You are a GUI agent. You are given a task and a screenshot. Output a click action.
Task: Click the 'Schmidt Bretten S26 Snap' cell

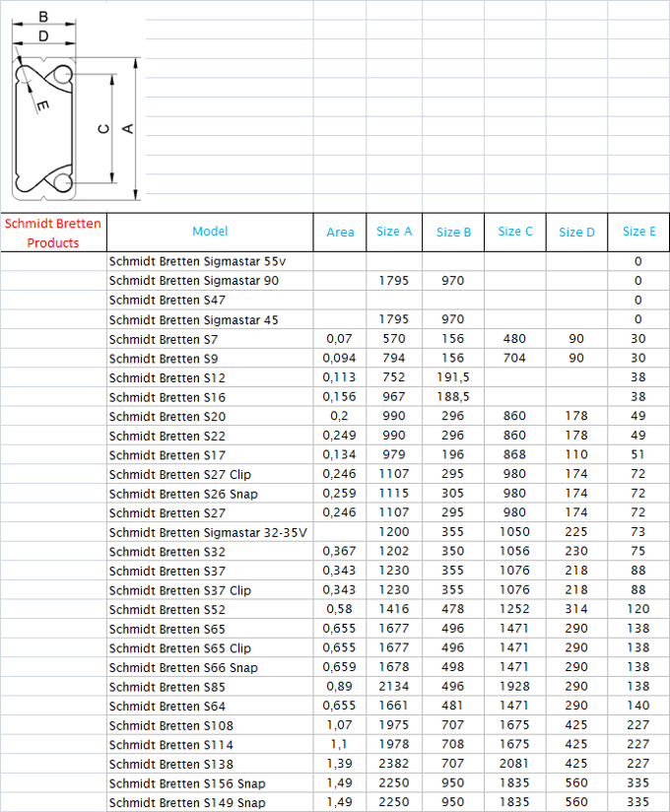pyautogui.click(x=210, y=493)
